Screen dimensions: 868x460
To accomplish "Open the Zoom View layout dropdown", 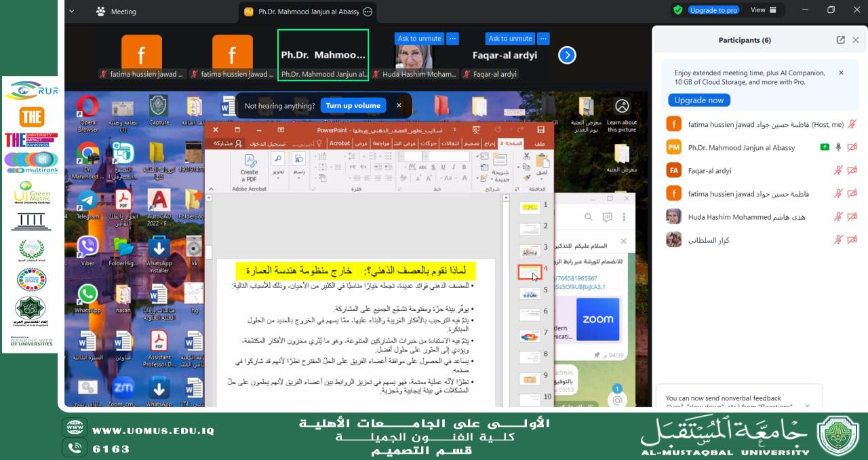I will 763,10.
